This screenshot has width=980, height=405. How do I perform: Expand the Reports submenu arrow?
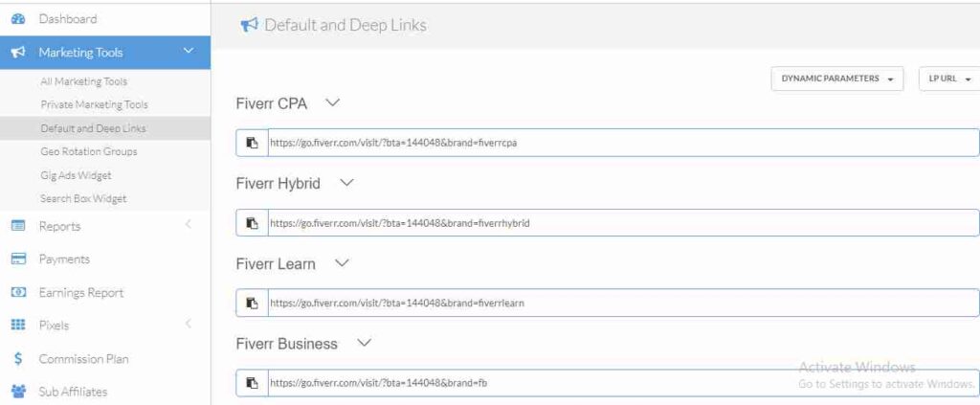(189, 224)
